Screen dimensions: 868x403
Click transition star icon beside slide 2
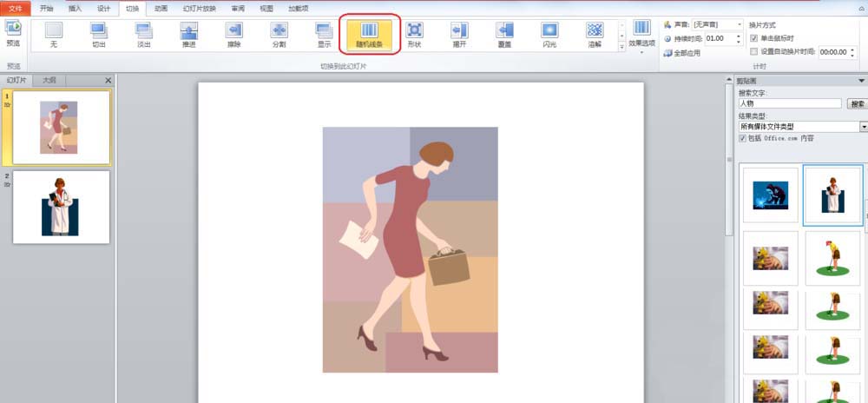pos(7,184)
